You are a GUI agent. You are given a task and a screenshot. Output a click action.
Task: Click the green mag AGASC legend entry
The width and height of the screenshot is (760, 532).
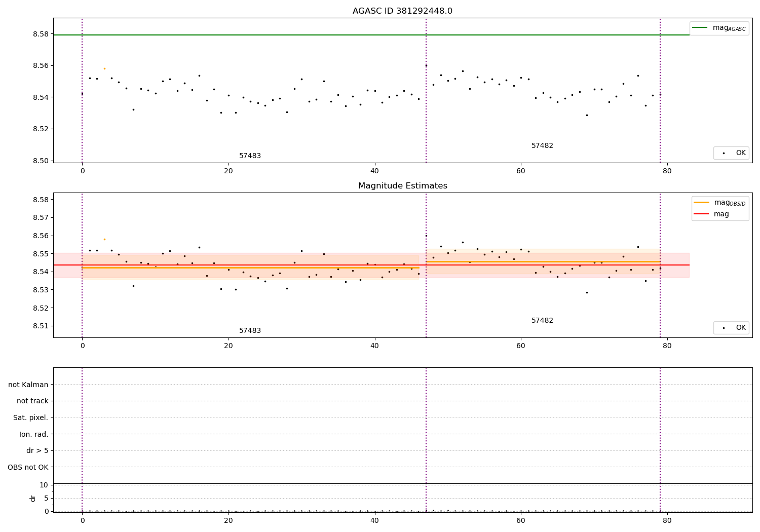coord(719,28)
